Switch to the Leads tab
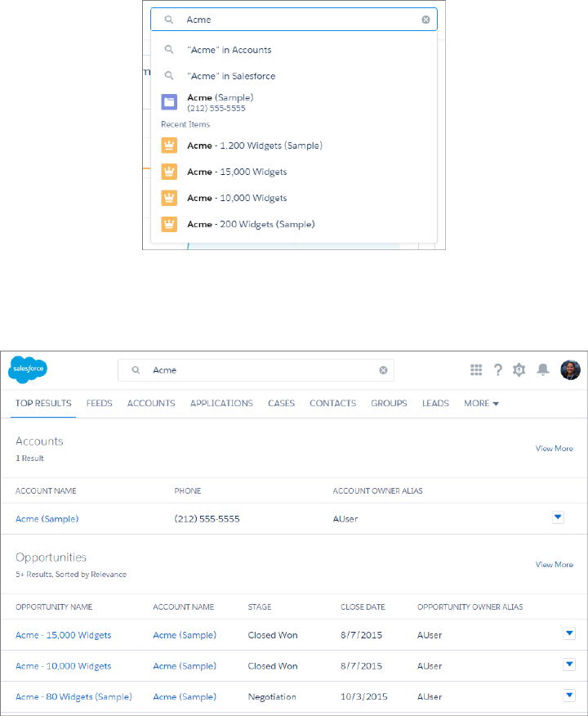The width and height of the screenshot is (588, 716). click(435, 403)
